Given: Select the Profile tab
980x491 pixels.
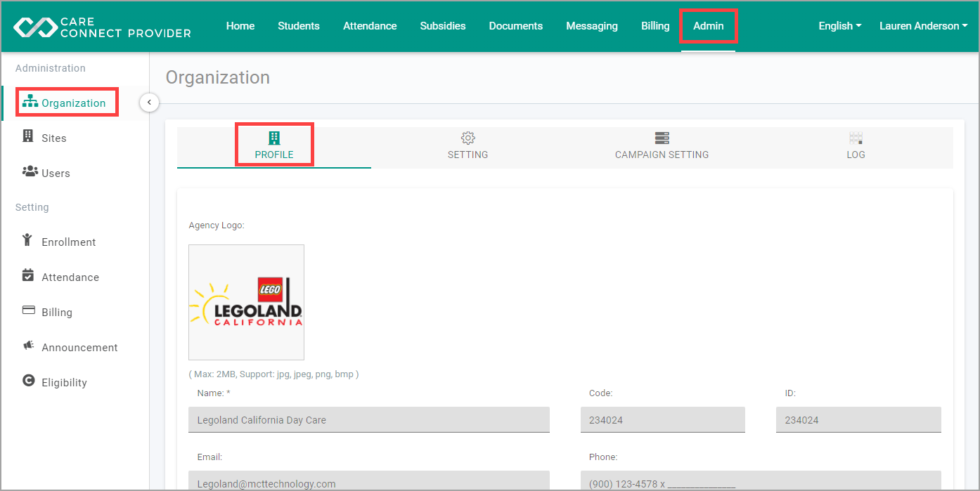Looking at the screenshot, I should click(x=274, y=145).
